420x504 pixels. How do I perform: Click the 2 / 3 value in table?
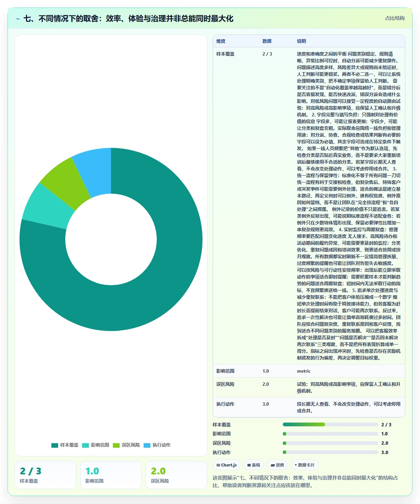[x=267, y=54]
